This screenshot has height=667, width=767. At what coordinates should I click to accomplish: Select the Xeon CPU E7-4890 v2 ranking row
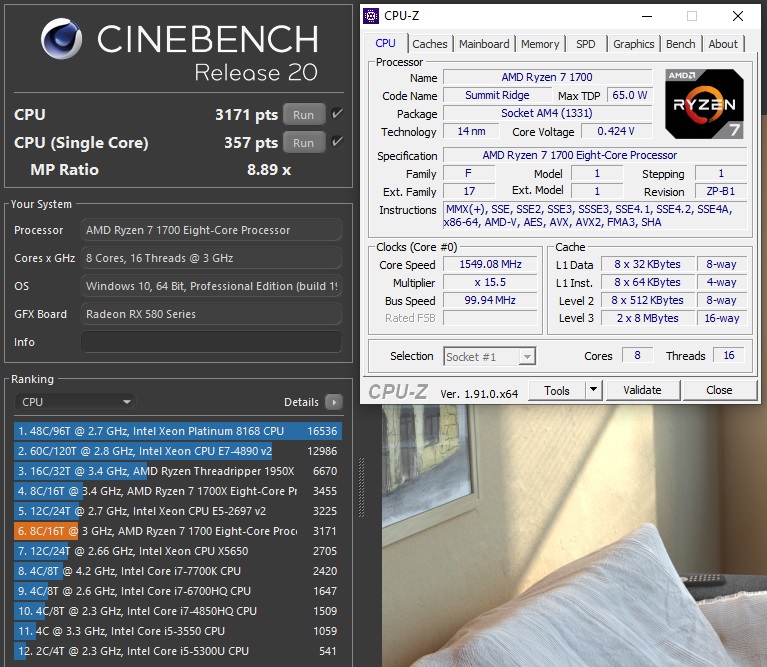click(x=178, y=451)
